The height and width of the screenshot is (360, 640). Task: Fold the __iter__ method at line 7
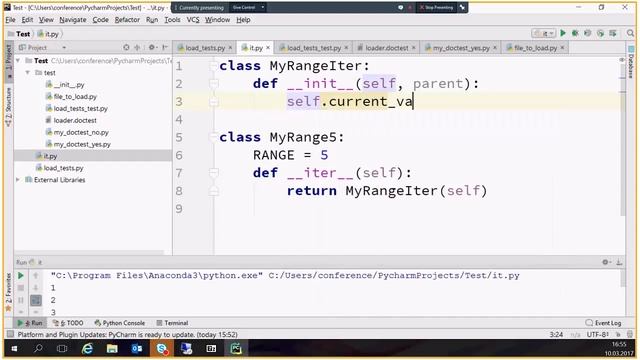click(213, 173)
